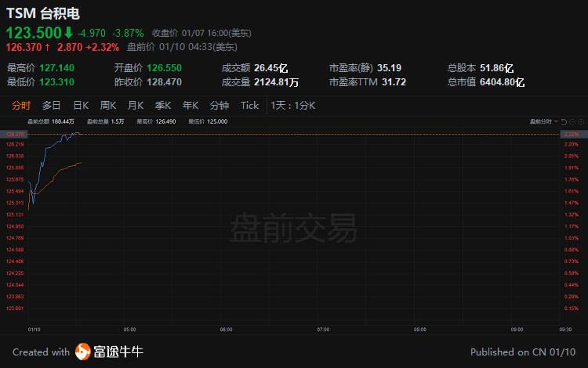Image resolution: width=588 pixels, height=368 pixels.
Task: Open the 周K chart tab
Action: click(108, 106)
